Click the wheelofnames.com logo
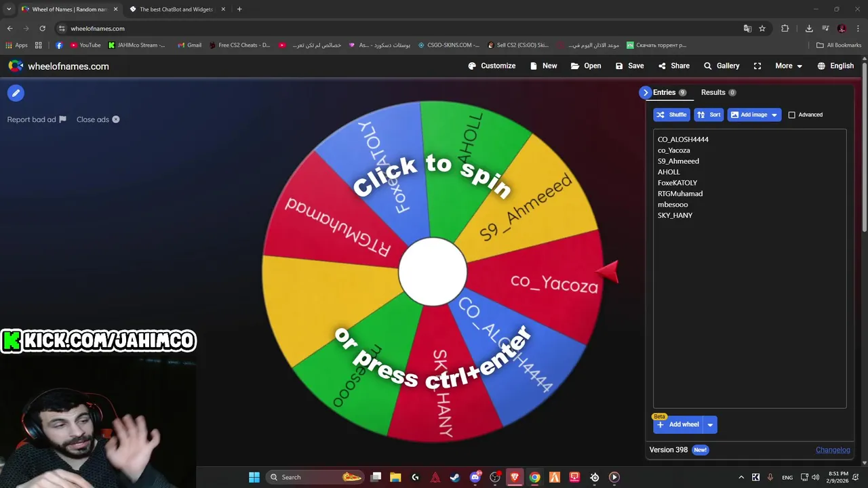This screenshot has height=488, width=868. 58,66
